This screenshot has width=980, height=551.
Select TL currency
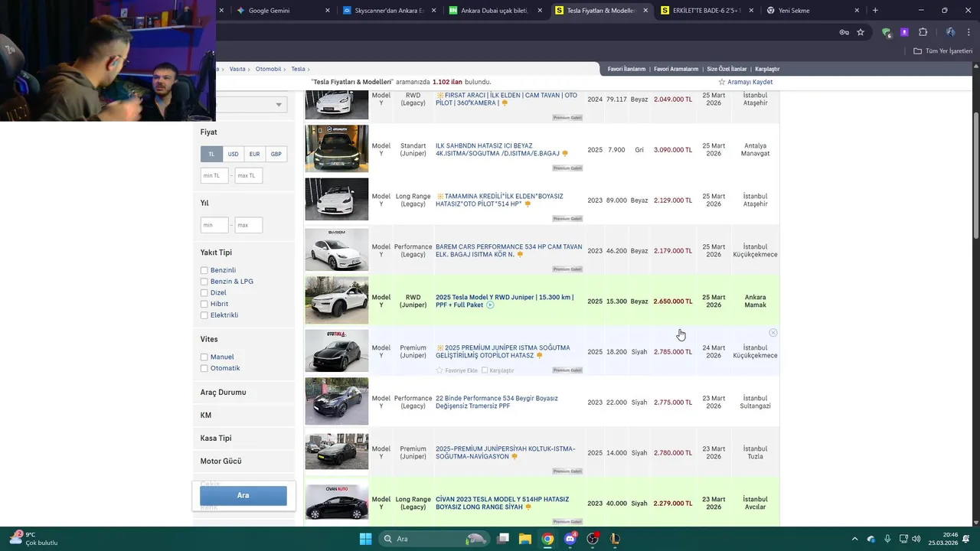click(211, 154)
